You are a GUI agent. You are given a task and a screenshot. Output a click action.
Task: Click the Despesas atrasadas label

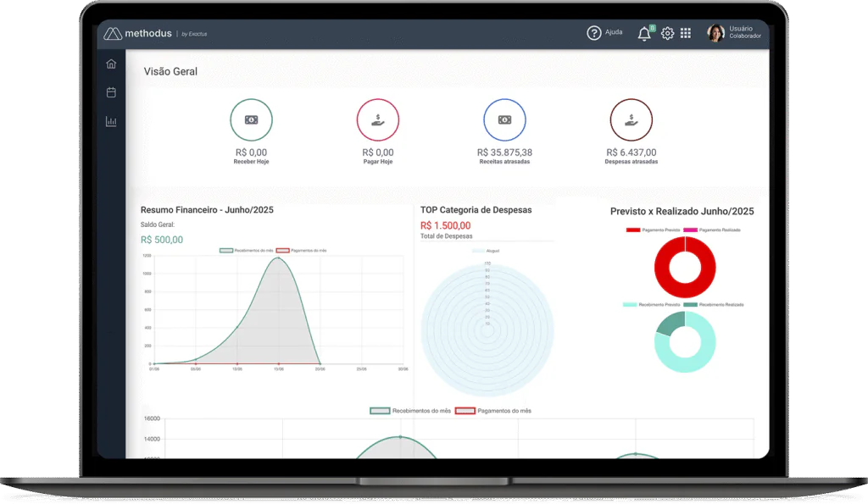[x=631, y=162]
